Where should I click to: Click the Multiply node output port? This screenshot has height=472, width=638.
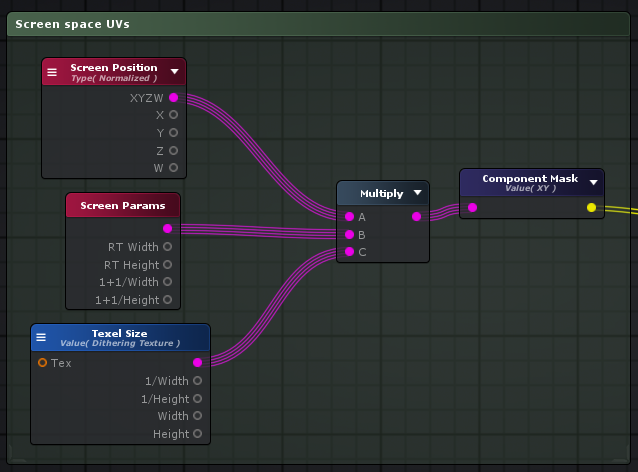[417, 216]
